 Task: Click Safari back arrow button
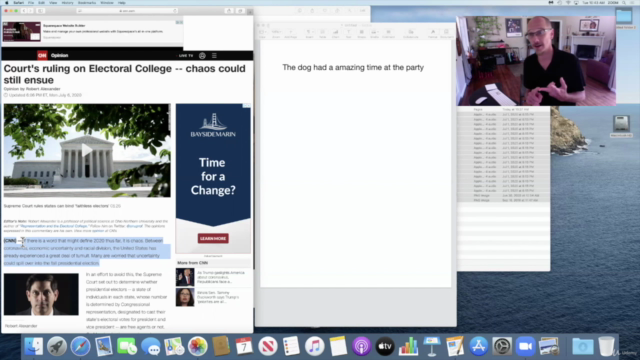[x=24, y=11]
